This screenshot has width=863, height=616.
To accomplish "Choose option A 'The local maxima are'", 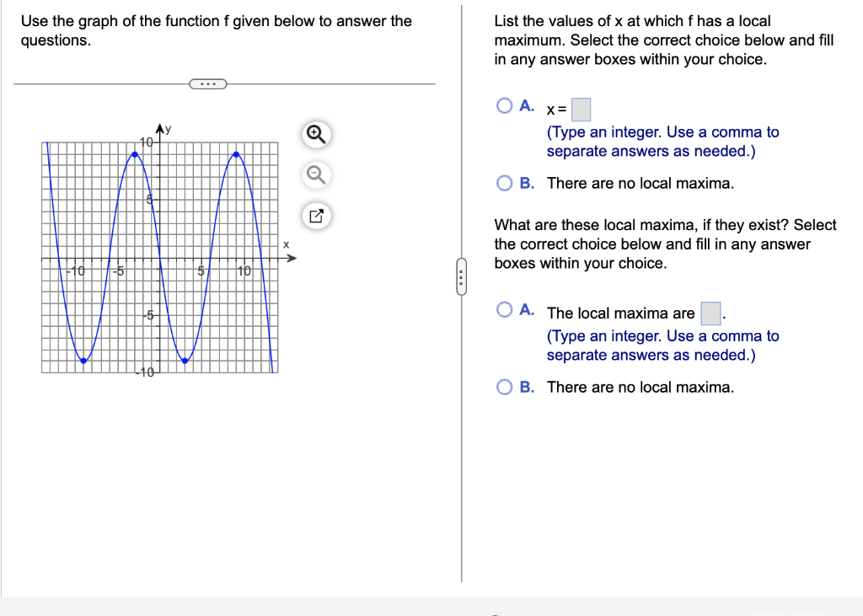I will [505, 310].
